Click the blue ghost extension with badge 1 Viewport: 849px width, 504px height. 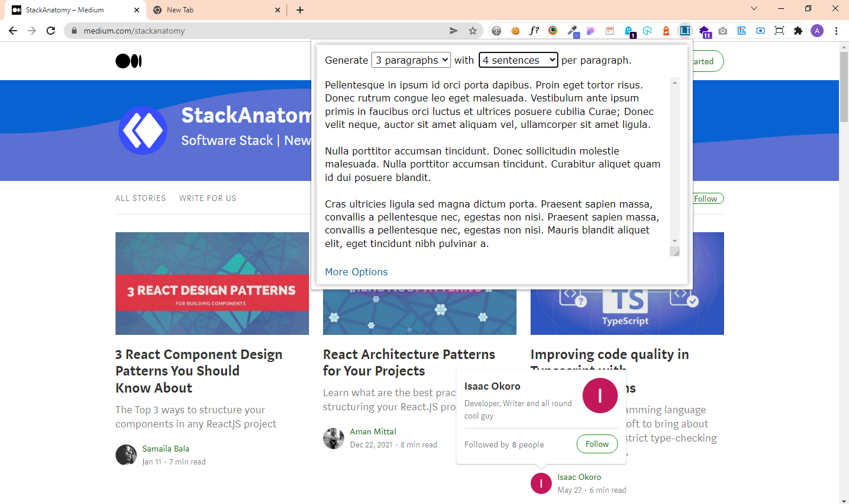point(628,31)
